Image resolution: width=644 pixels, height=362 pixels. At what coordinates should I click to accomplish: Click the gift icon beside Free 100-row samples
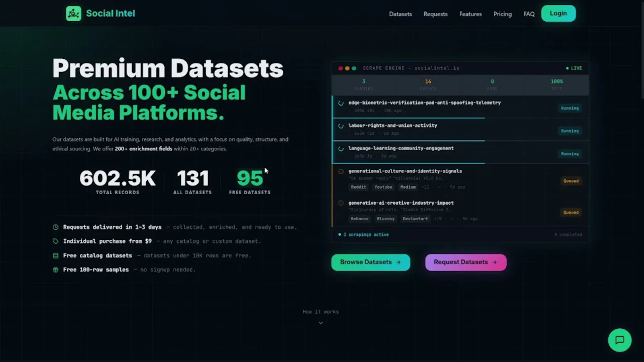click(56, 270)
